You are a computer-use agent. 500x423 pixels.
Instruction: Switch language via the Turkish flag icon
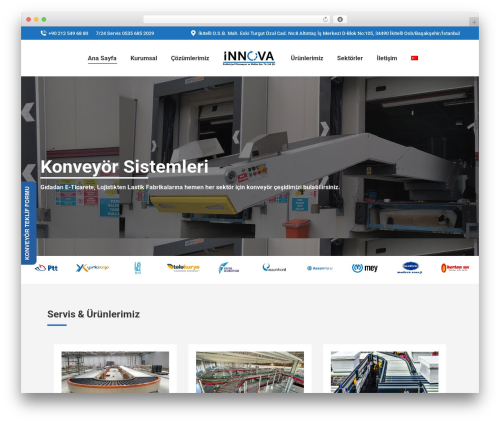[x=414, y=58]
